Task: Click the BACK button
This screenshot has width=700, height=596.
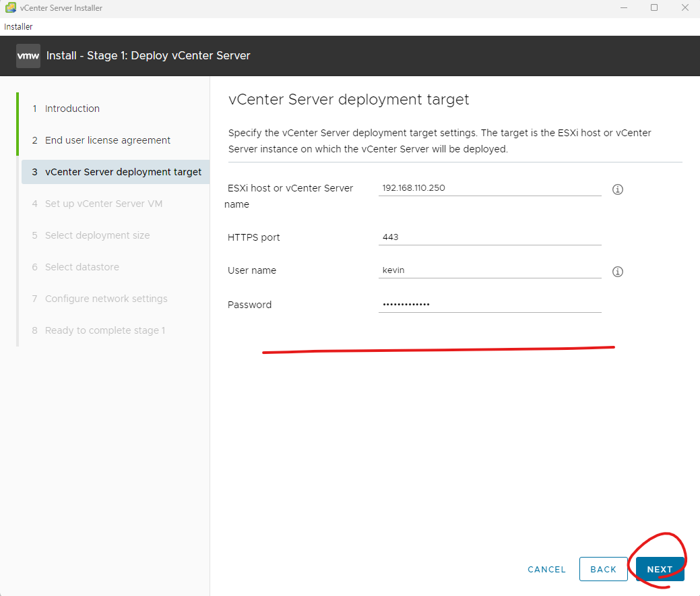Action: [x=604, y=569]
